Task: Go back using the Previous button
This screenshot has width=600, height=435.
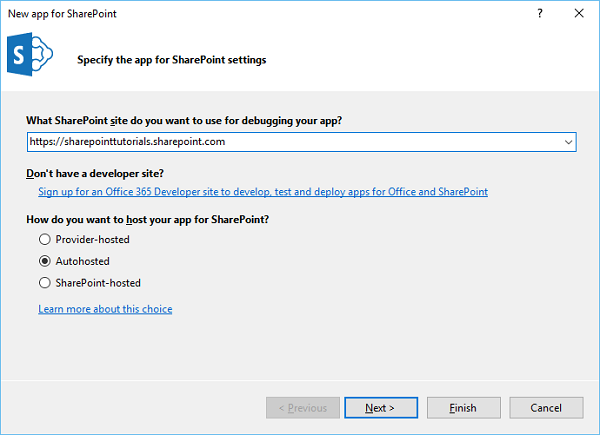Action: [x=301, y=408]
